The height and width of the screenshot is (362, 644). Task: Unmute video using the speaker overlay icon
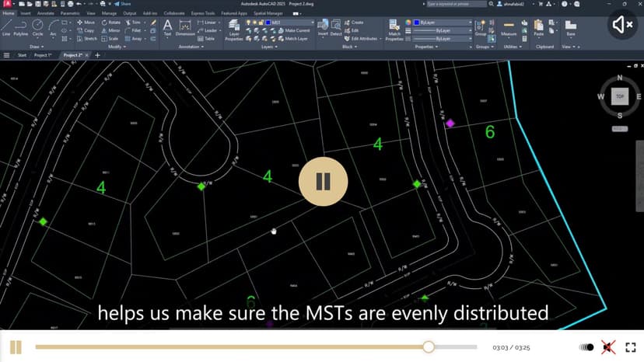(622, 25)
